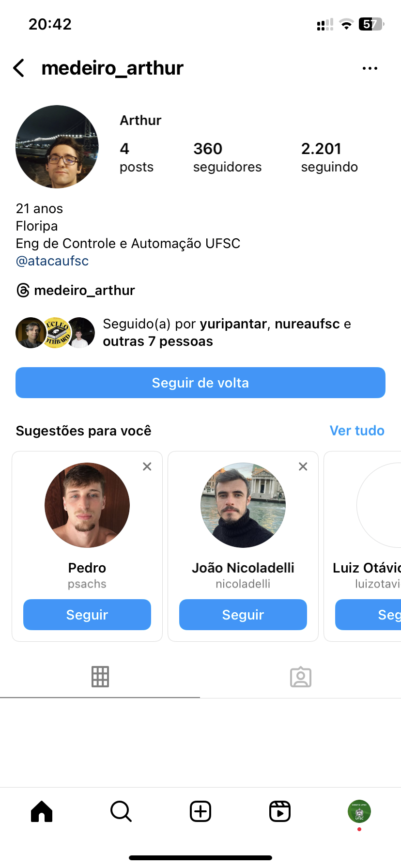Go to Home feed icon
This screenshot has height=868, width=401.
point(42,811)
